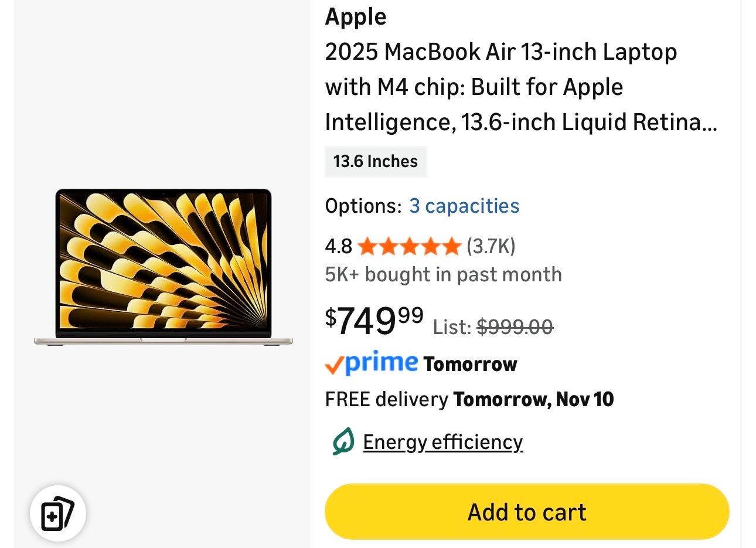Select the 13.6 Inches size badge
The width and height of the screenshot is (756, 548).
pos(375,161)
